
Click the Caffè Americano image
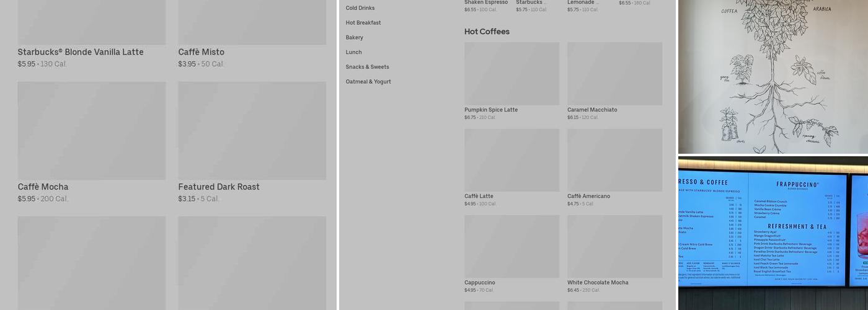click(x=614, y=160)
